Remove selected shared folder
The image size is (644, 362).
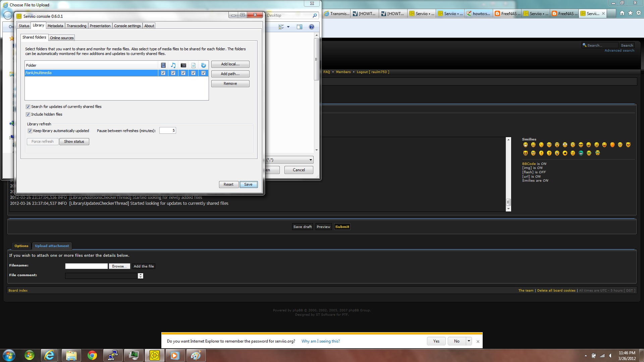click(230, 83)
